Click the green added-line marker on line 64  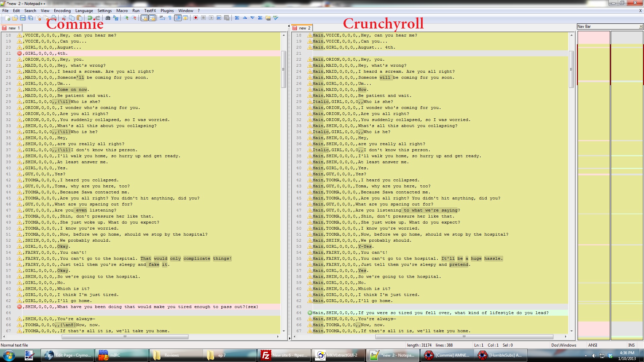click(310, 313)
